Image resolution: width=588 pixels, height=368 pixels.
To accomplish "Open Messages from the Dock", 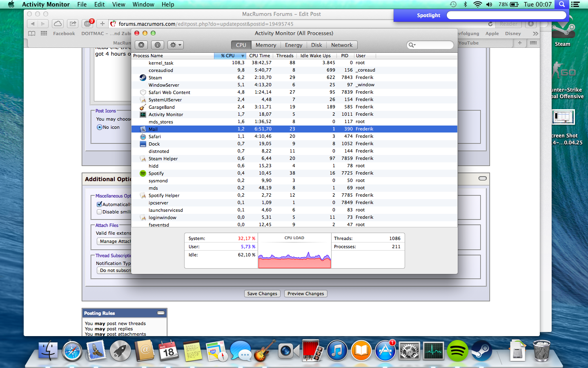I will [241, 351].
